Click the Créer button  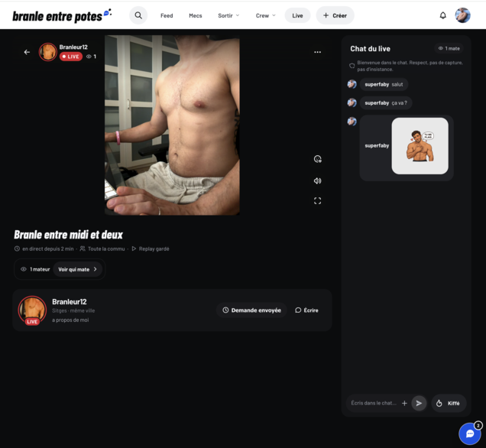335,15
